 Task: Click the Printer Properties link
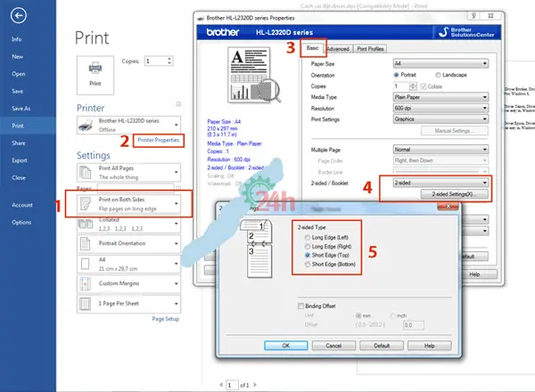[x=159, y=140]
